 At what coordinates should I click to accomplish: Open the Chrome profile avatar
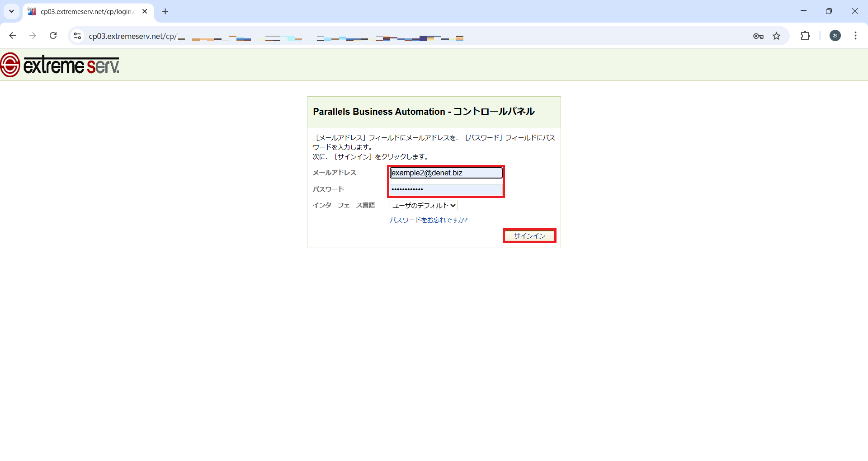[835, 36]
